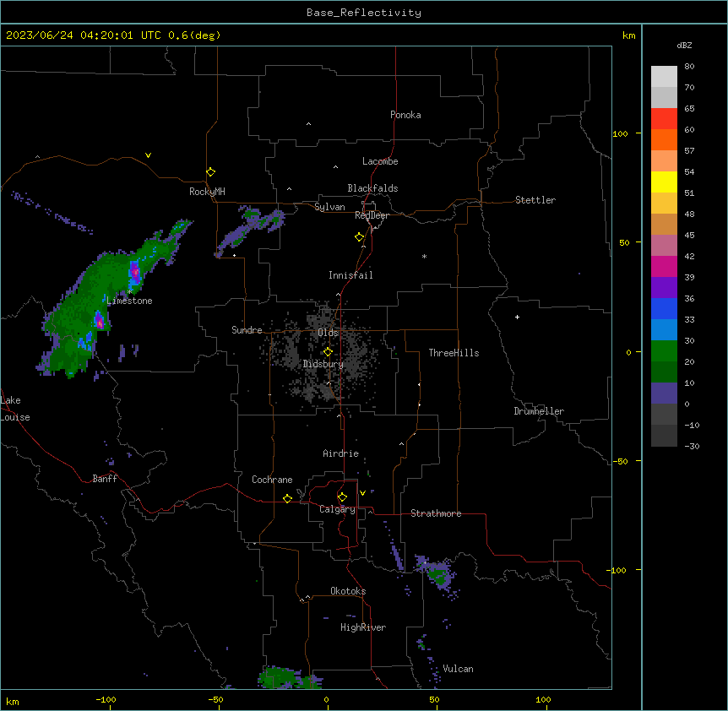
Task: Click the Strathmore label
Action: [x=436, y=513]
